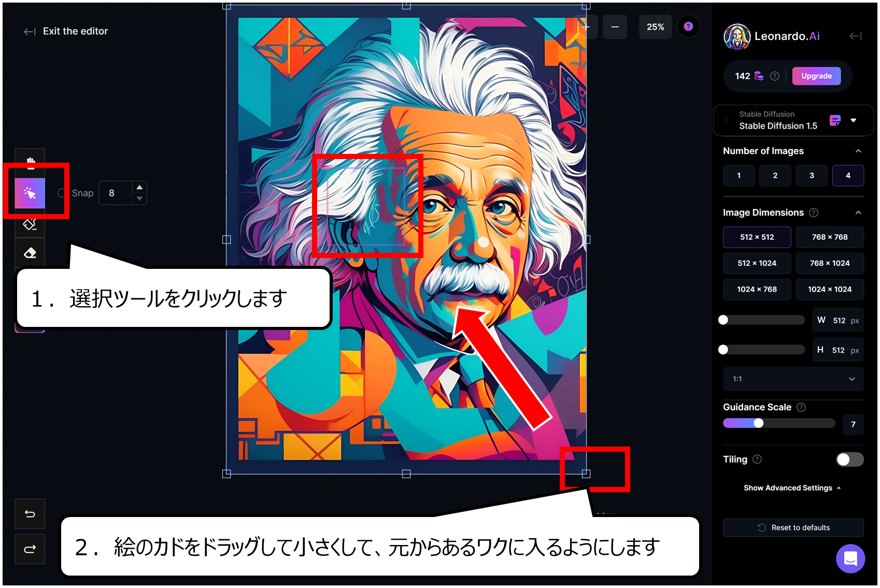Zoom out with minus button

pyautogui.click(x=615, y=27)
